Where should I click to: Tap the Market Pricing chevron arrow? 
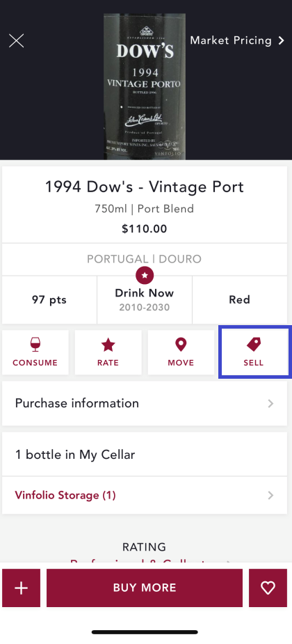(282, 40)
